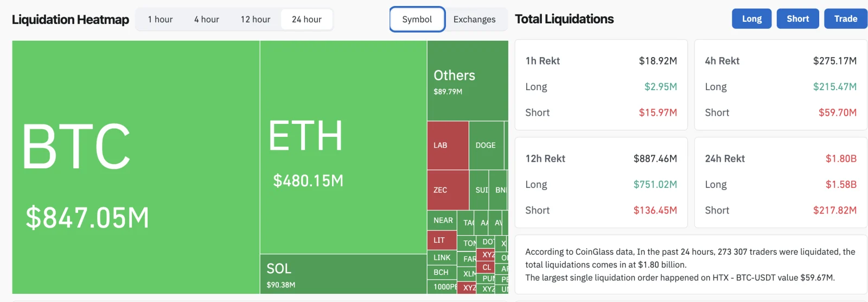Screen dimensions: 868x302
Task: Click the 12h Rekt label
Action: 545,159
